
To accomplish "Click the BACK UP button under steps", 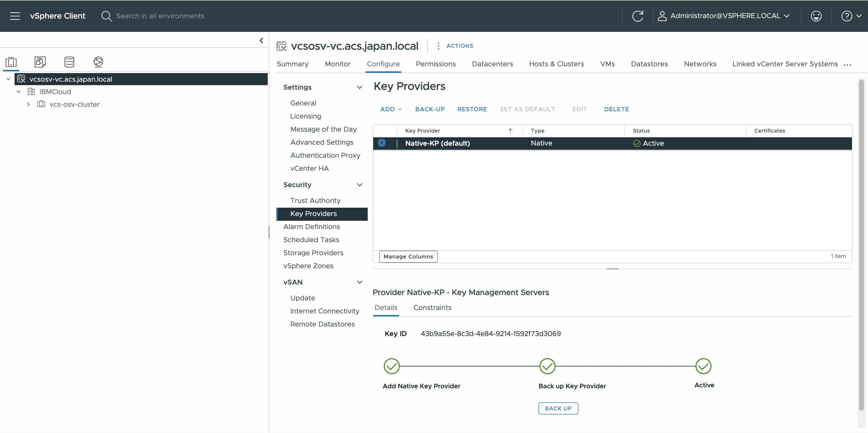I will tap(558, 408).
